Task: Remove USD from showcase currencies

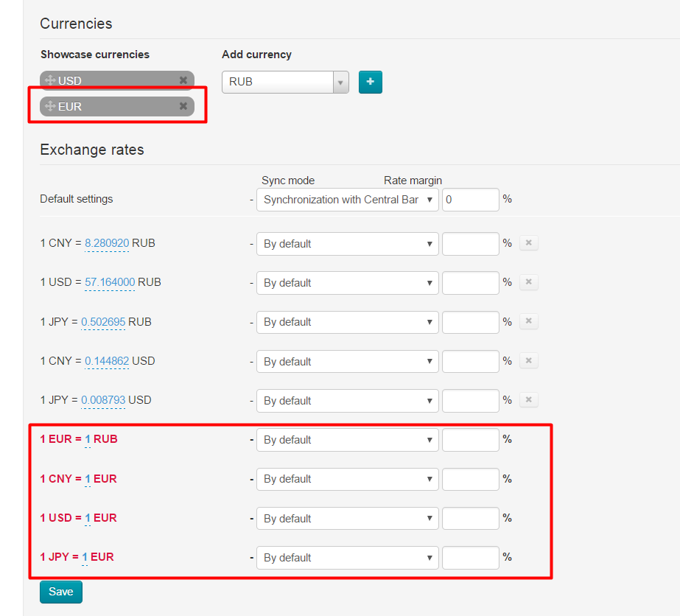Action: click(183, 80)
